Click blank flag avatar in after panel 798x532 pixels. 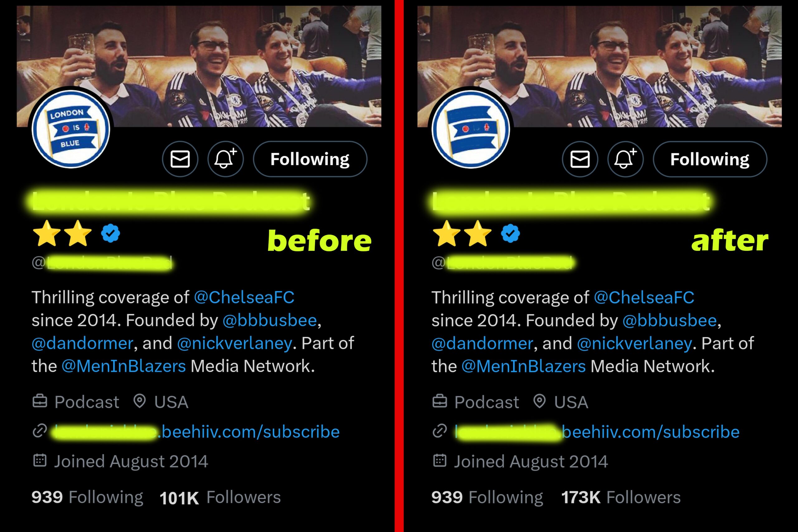[x=471, y=129]
